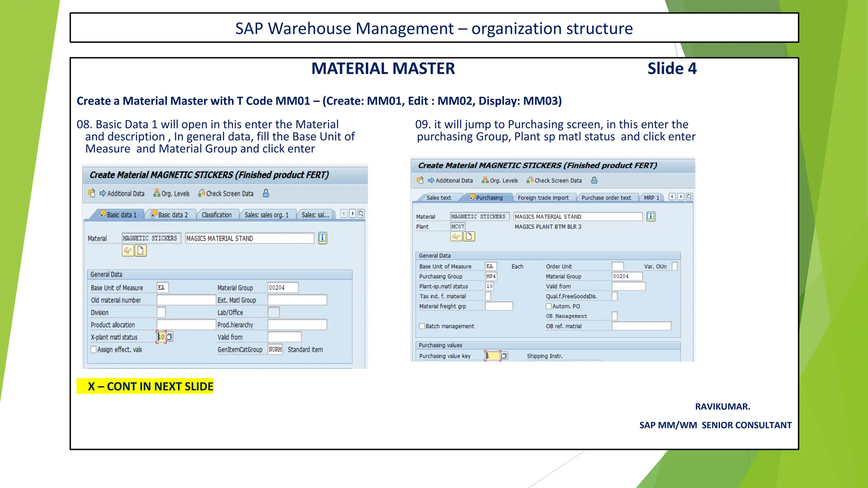The image size is (868, 488).
Task: Click the Material freight grp field
Action: pyautogui.click(x=499, y=306)
